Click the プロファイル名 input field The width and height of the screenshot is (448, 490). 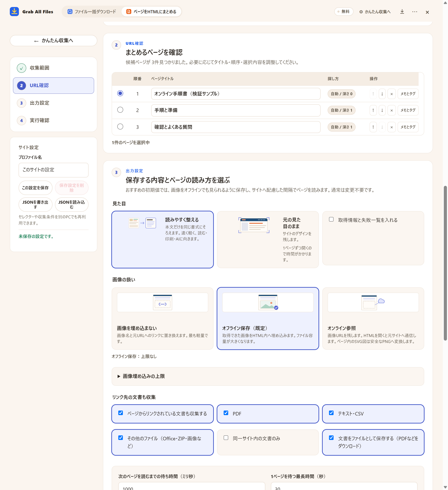point(54,170)
